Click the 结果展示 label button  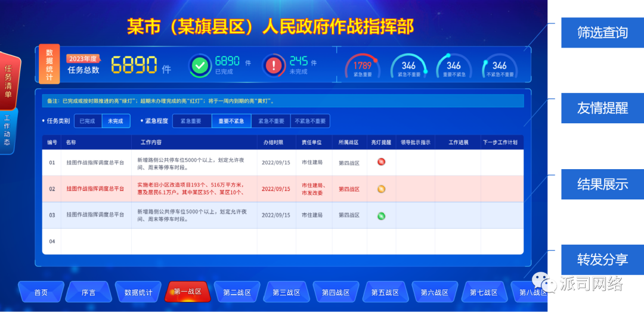pyautogui.click(x=602, y=184)
